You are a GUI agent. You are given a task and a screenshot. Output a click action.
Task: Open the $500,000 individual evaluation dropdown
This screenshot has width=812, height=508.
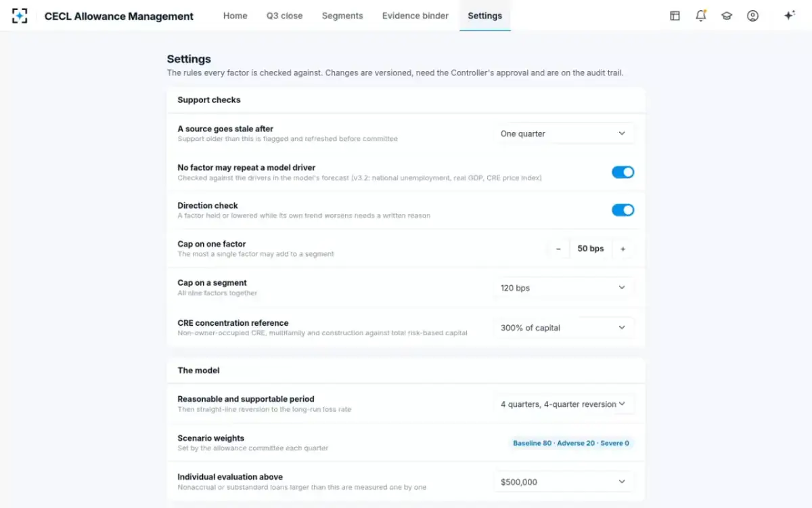(x=563, y=482)
